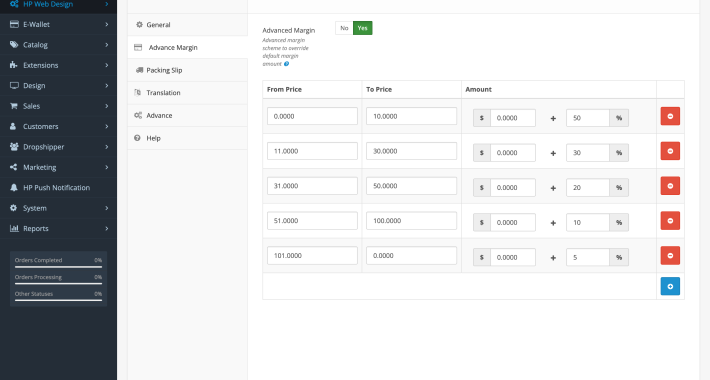Add a new margin row with blue plus

(670, 286)
